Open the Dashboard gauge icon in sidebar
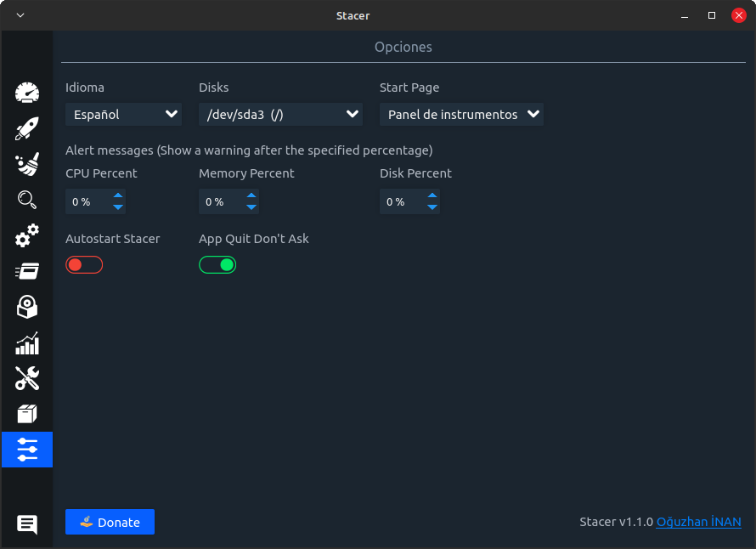 pyautogui.click(x=27, y=93)
